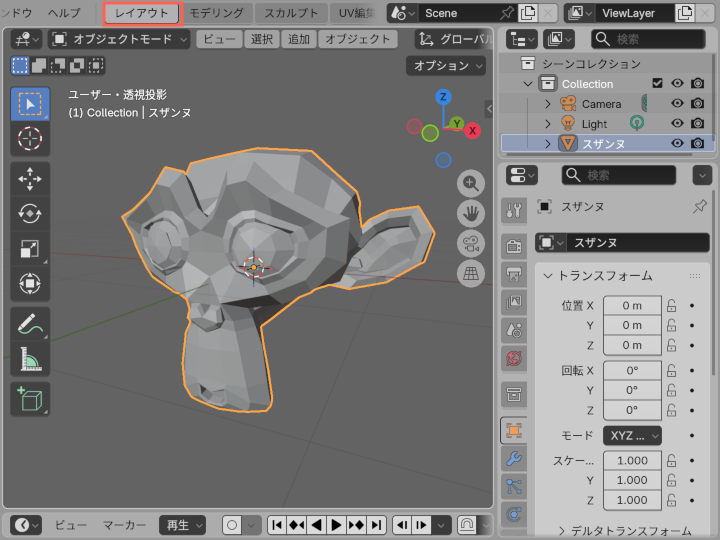Open the オプション dropdown
Viewport: 720px width, 540px height.
446,66
